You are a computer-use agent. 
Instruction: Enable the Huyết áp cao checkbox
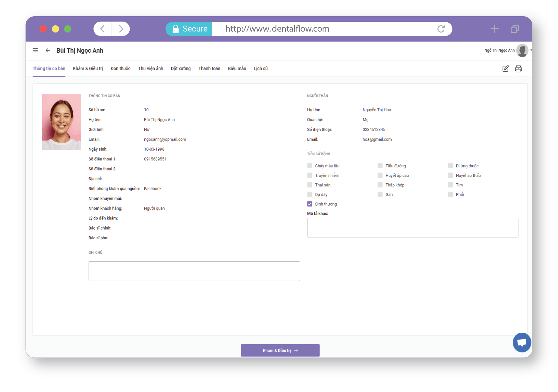point(380,176)
